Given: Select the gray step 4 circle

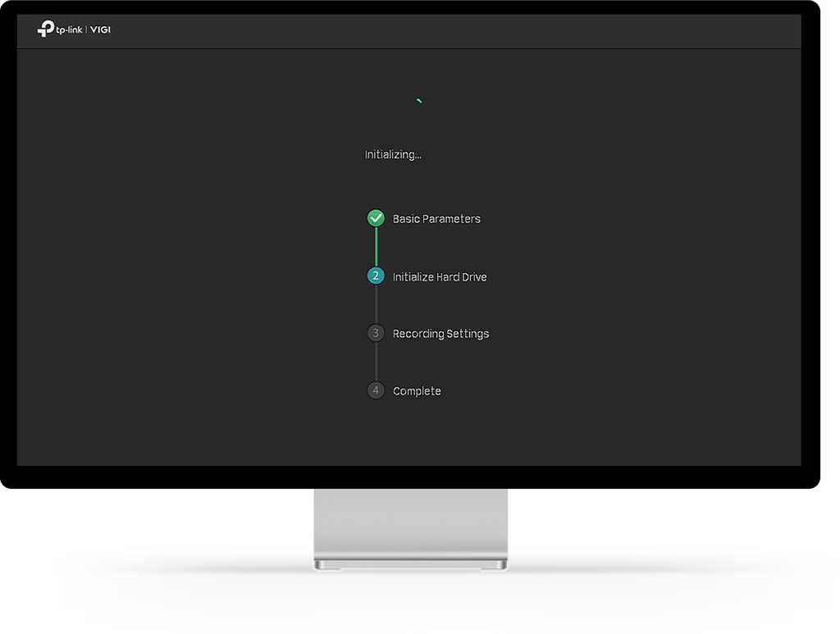Looking at the screenshot, I should coord(376,390).
